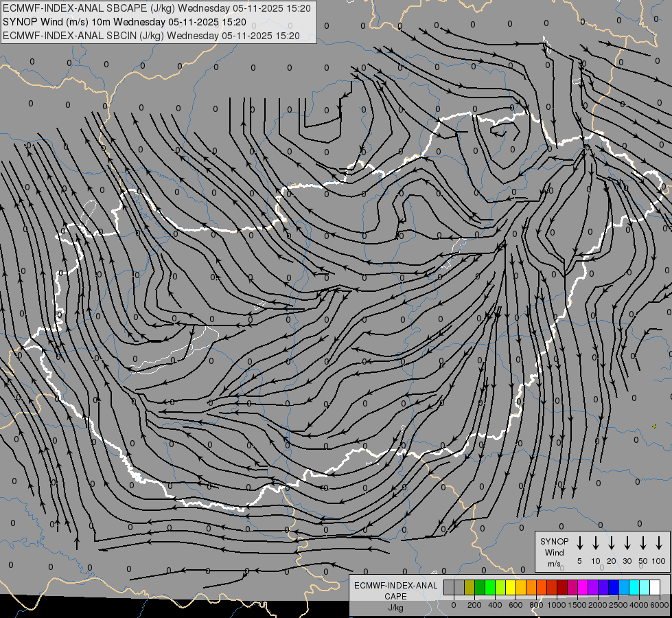672x618 pixels.
Task: Click the J/kg unit label in legend
Action: coord(395,608)
